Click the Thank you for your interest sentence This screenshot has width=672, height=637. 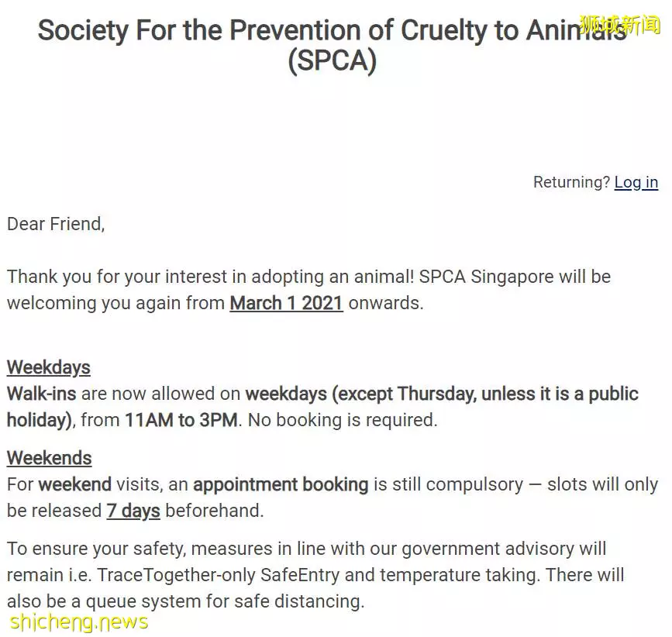click(x=210, y=277)
